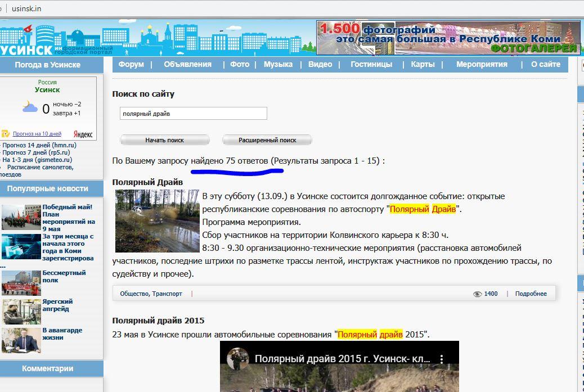Open the Форум menu item
584x392 pixels.
131,64
